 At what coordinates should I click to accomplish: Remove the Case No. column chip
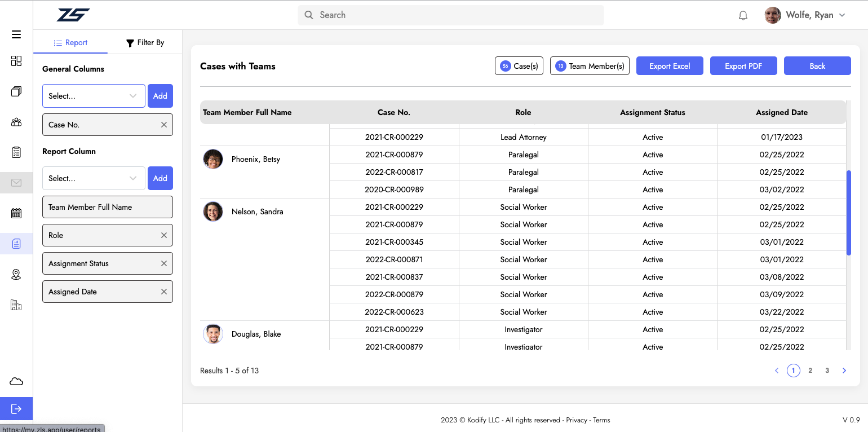pyautogui.click(x=164, y=125)
